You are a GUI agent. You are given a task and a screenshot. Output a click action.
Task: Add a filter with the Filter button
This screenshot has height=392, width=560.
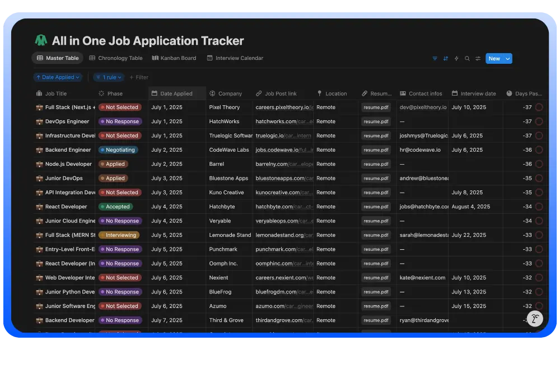click(139, 77)
